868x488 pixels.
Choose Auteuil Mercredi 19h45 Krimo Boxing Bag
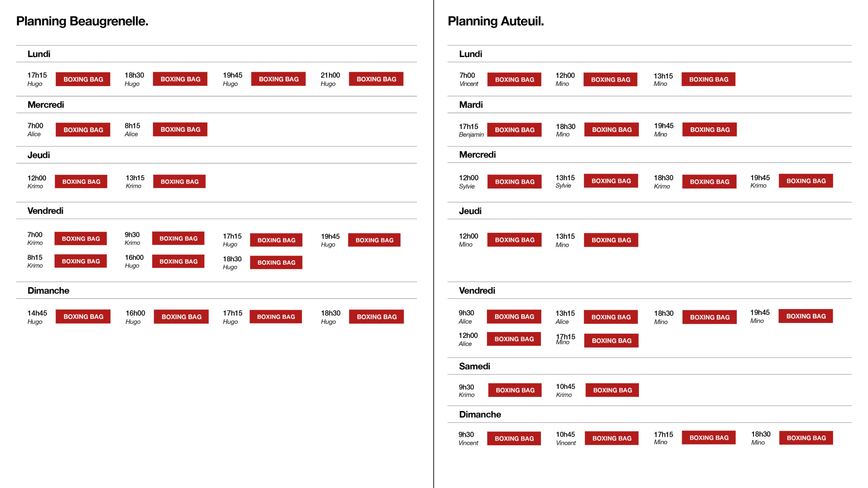pos(806,181)
